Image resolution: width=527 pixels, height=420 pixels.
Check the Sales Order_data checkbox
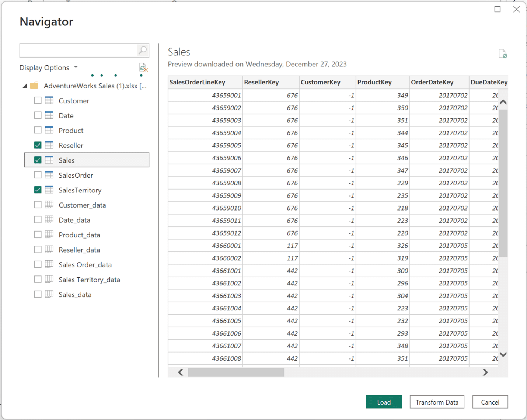point(38,264)
